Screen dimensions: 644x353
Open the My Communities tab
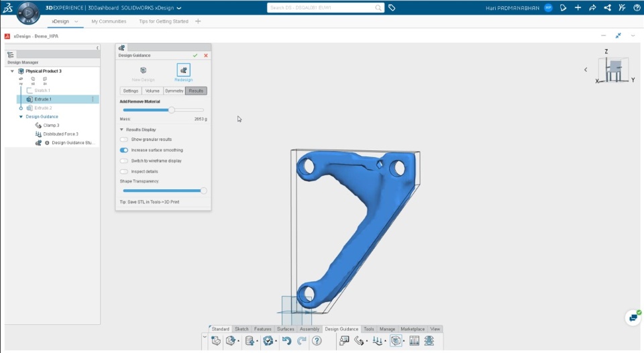pyautogui.click(x=109, y=21)
